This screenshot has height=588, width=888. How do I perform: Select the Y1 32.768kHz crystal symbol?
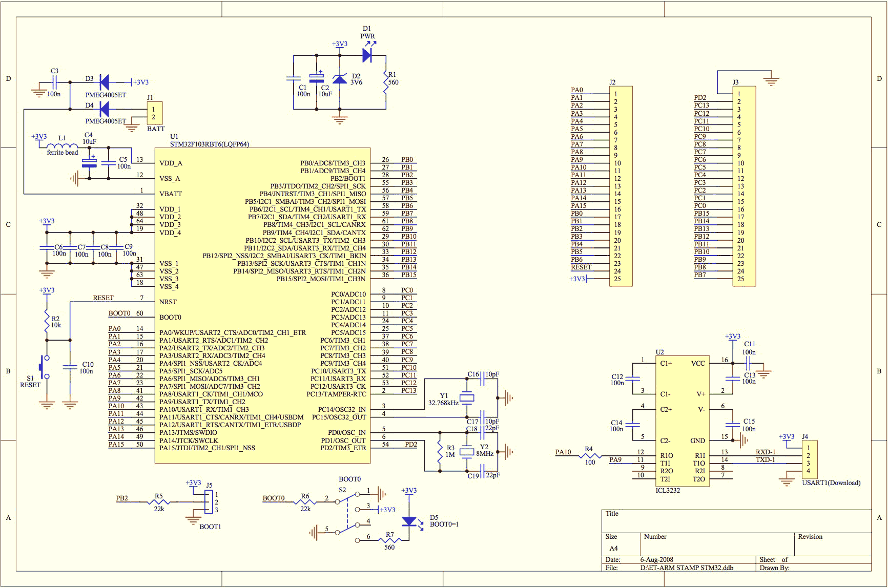coord(467,398)
